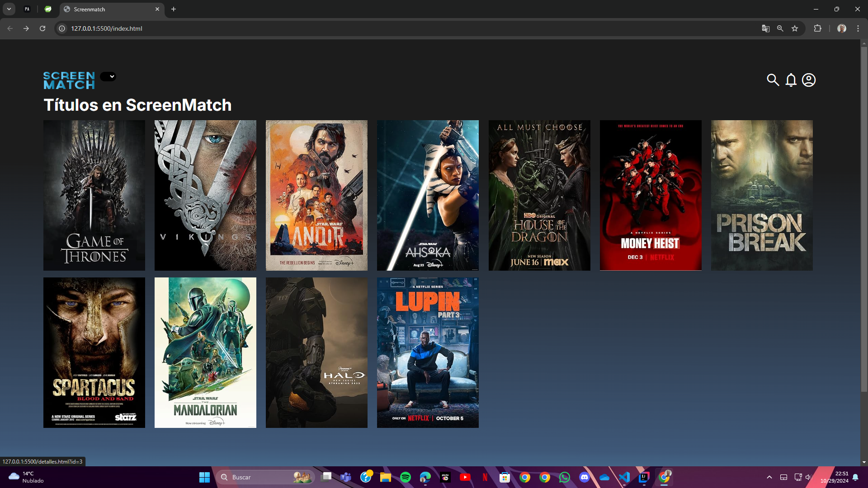
Task: Expand the dropdown next to ScreenMatch logo
Action: pyautogui.click(x=108, y=76)
